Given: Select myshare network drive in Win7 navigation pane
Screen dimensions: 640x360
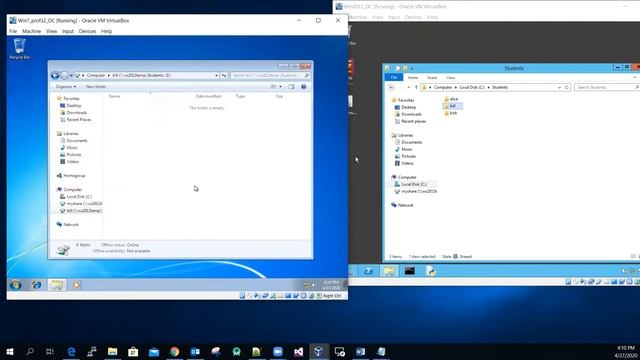Looking at the screenshot, I should coord(81,204).
